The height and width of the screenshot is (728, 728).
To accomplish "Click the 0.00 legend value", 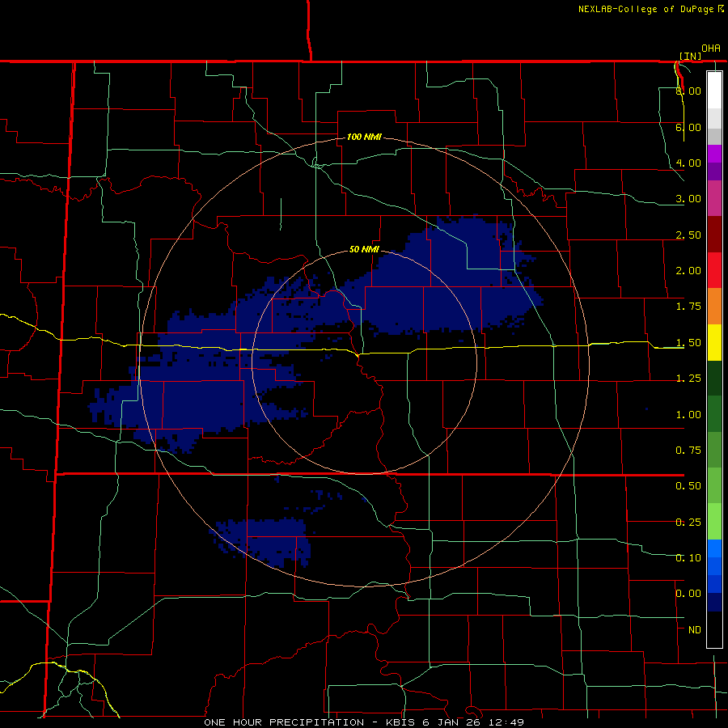I will pyautogui.click(x=688, y=594).
